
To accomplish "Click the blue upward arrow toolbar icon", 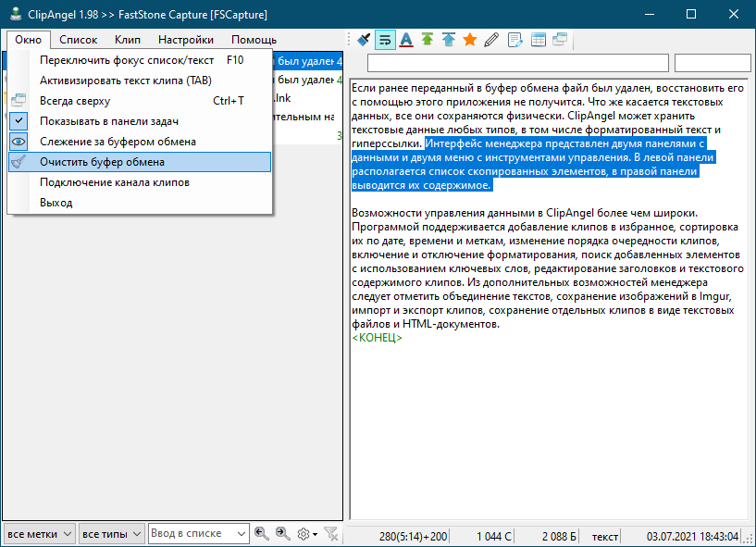I will click(449, 40).
